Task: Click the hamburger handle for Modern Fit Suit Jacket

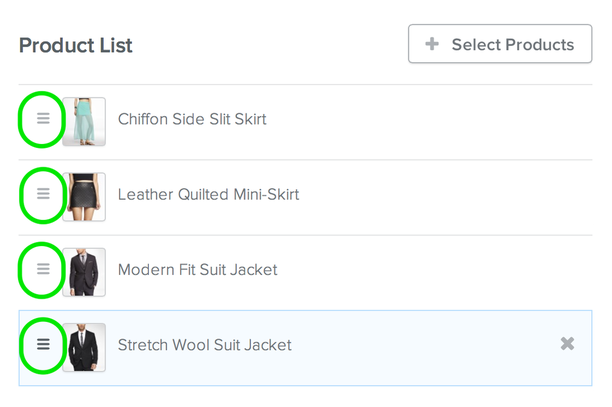Action: point(43,269)
